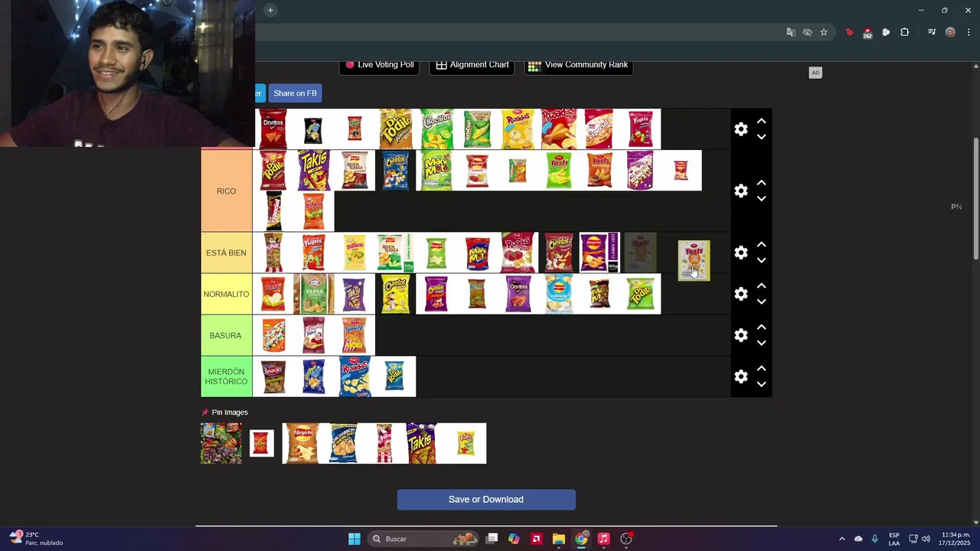Click the RICO tier label
This screenshot has height=551, width=980.
[x=226, y=191]
